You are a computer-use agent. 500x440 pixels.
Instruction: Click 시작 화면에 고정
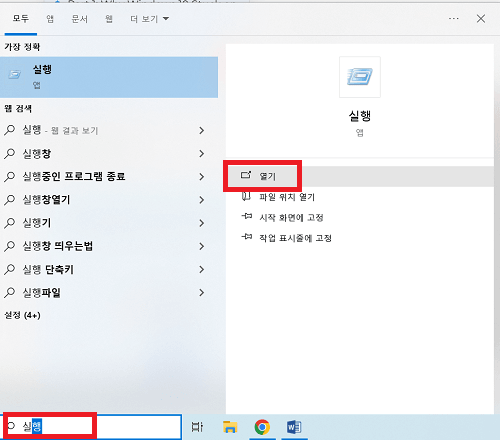click(291, 218)
